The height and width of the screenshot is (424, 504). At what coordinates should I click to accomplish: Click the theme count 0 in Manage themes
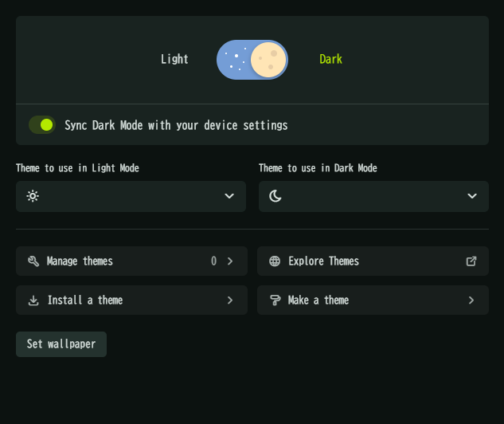click(213, 261)
